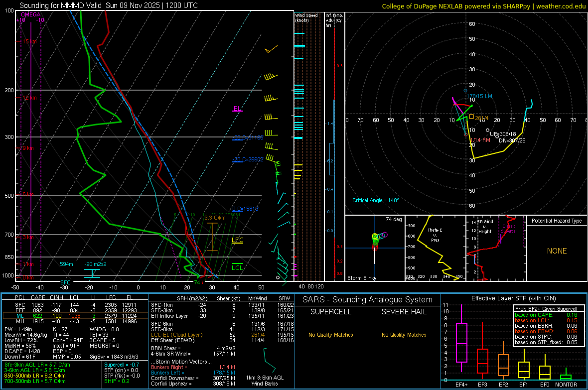Select the 6.3 C/km lapse rate label
The height and width of the screenshot is (390, 588).
point(215,218)
